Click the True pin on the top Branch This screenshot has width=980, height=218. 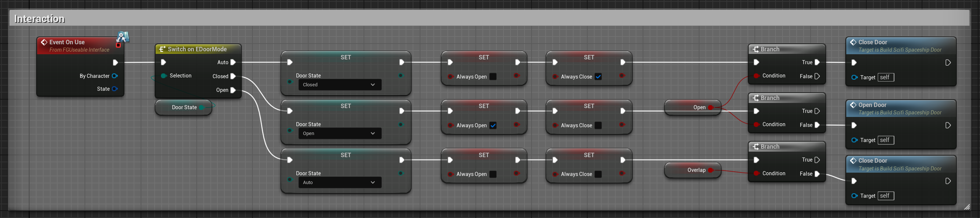click(x=817, y=62)
